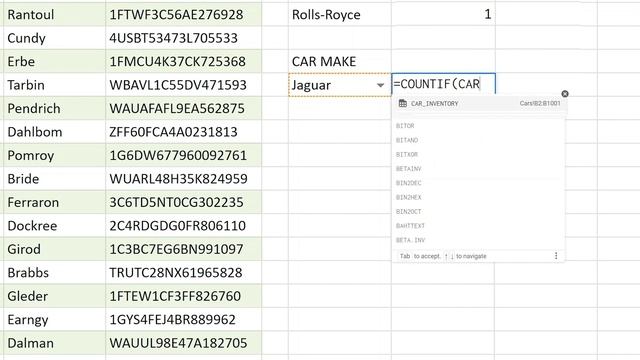Screen dimensions: 640x360
Task: Select VIN cell ZFF60FCA4A0231813
Action: [184, 132]
